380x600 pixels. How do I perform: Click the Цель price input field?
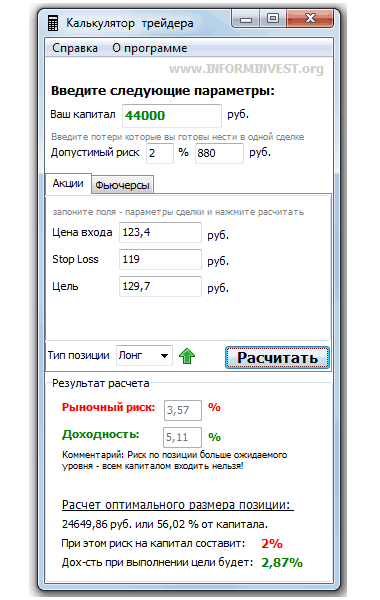(x=160, y=286)
